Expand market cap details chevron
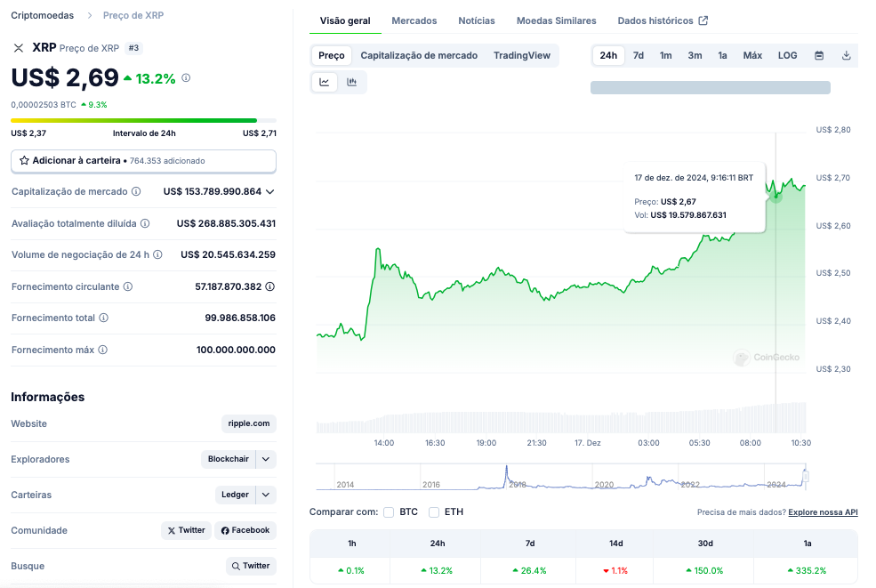The width and height of the screenshot is (876, 588). pos(270,192)
